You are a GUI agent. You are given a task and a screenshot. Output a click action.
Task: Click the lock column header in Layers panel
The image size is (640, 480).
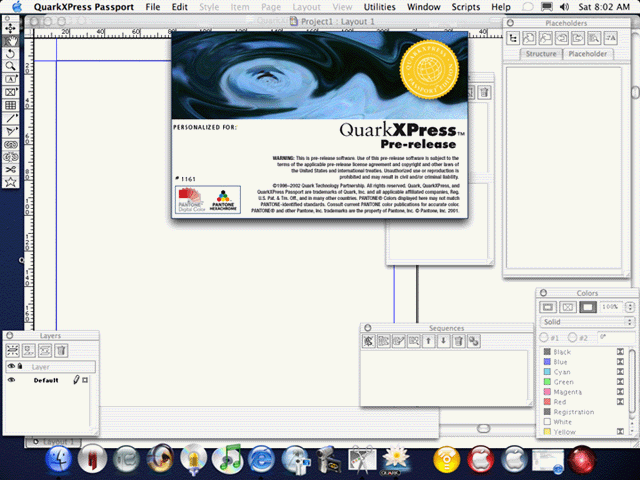pos(20,367)
